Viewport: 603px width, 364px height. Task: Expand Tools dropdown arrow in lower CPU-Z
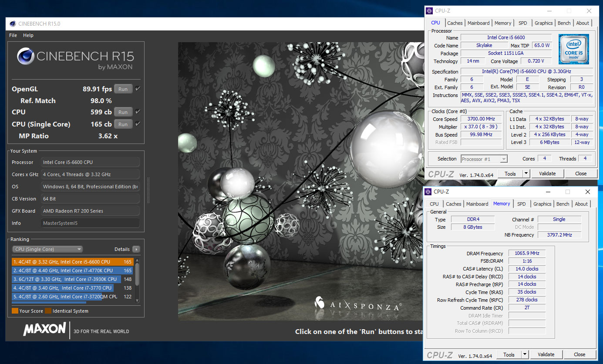pos(524,354)
